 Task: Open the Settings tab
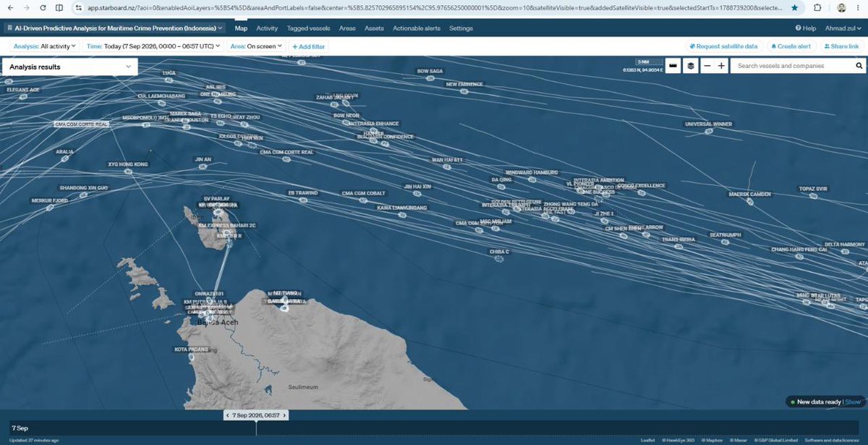pyautogui.click(x=461, y=28)
